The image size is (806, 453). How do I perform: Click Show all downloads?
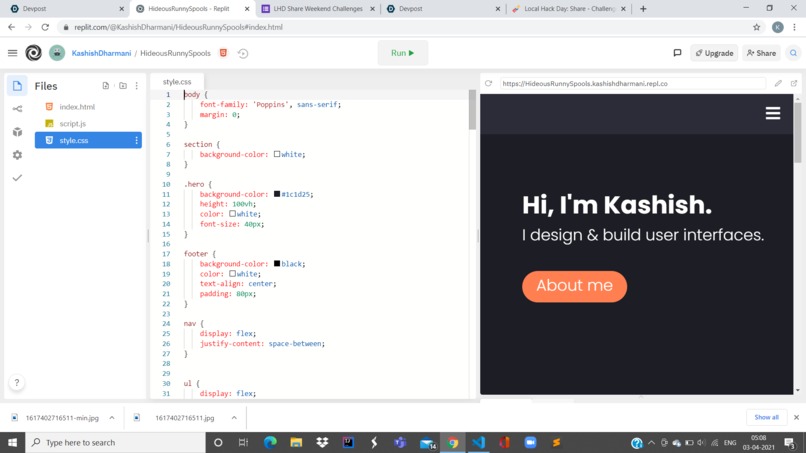[766, 418]
